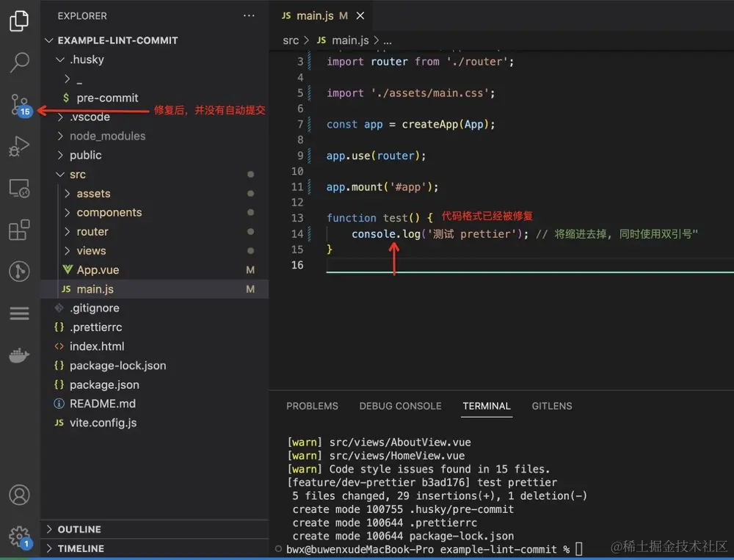Image resolution: width=734 pixels, height=560 pixels.
Task: Open Source Control with 15 changes
Action: point(20,106)
